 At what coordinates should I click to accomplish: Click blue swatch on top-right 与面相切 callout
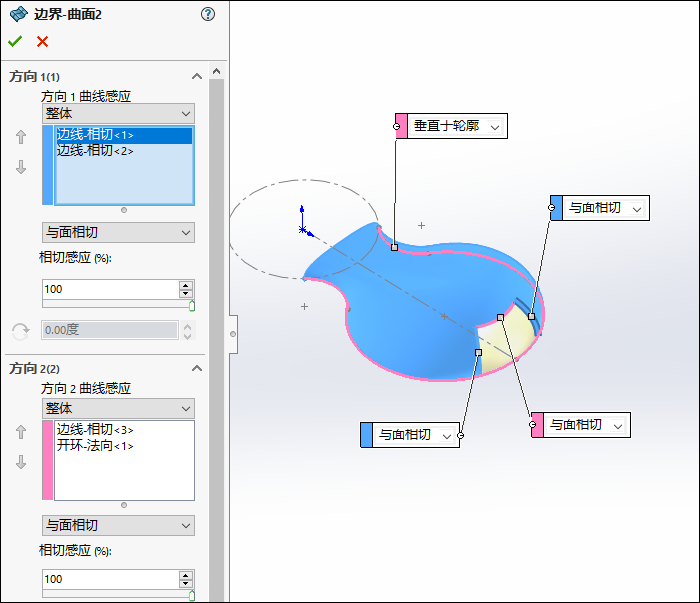(x=557, y=208)
